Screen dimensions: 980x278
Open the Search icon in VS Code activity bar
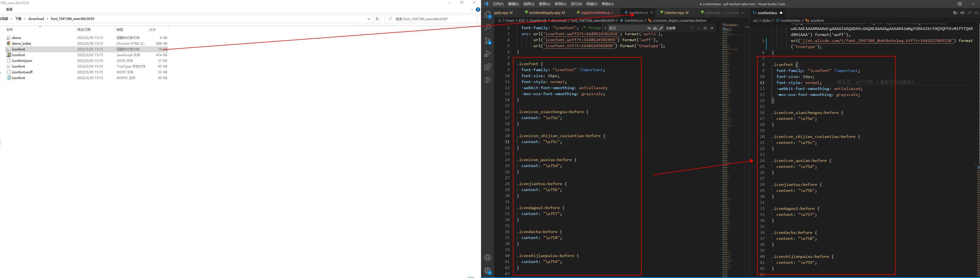[x=488, y=28]
